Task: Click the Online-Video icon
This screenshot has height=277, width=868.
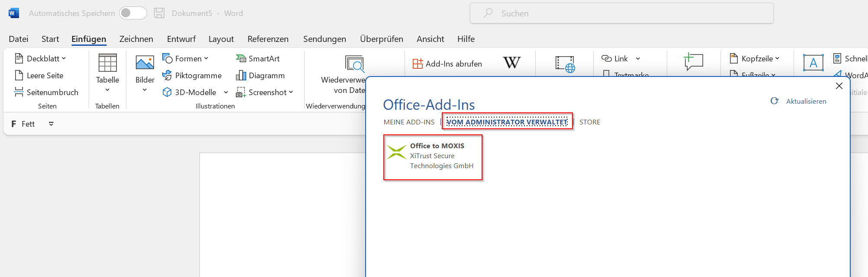Action: pos(565,64)
